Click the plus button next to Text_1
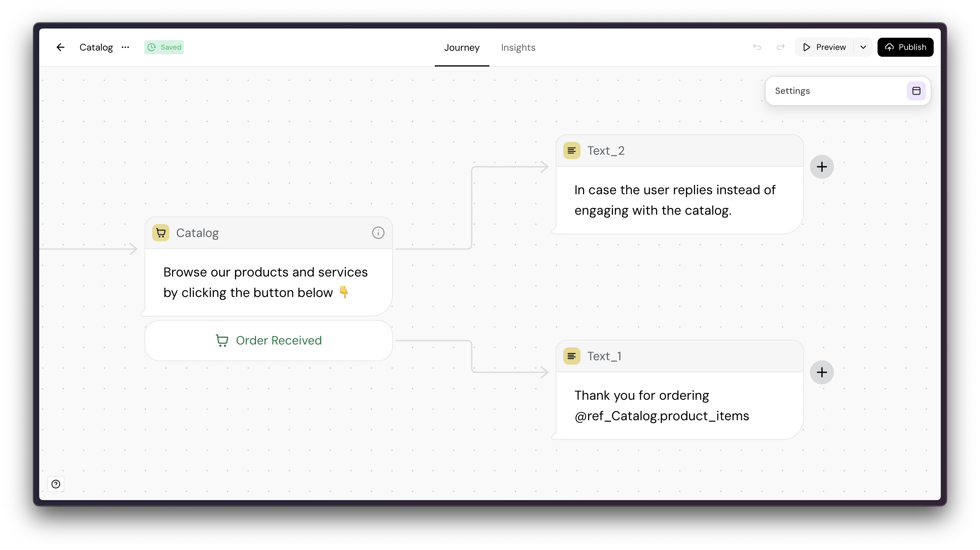This screenshot has height=550, width=980. pyautogui.click(x=821, y=372)
